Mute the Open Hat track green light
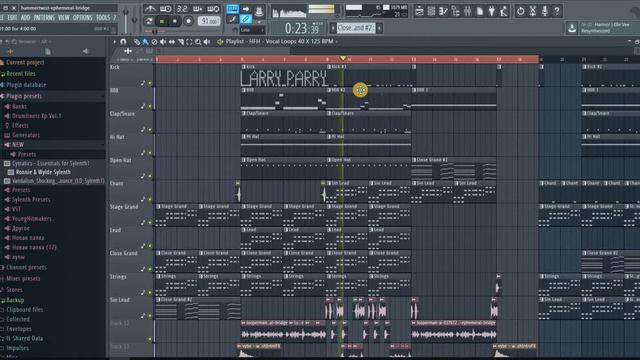The image size is (640, 360). pyautogui.click(x=150, y=176)
